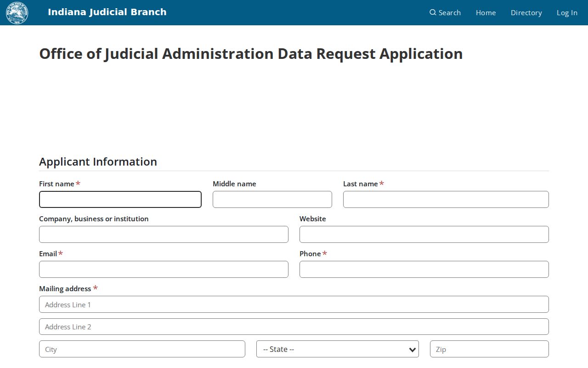Select the Address Line 1 field
This screenshot has width=588, height=368.
pos(294,305)
